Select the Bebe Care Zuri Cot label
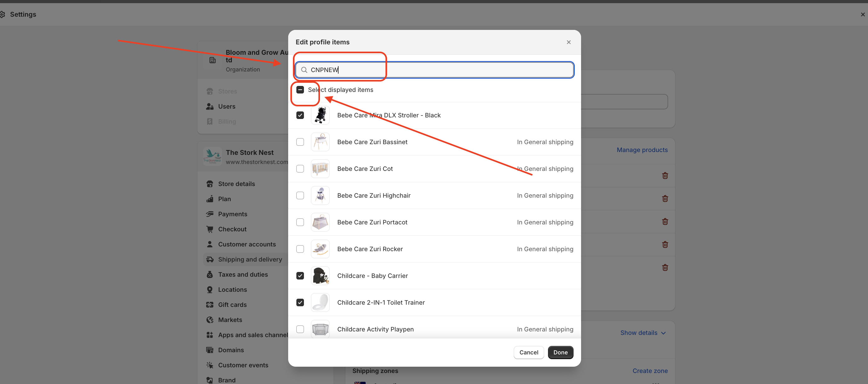The width and height of the screenshot is (868, 384). [x=365, y=169]
